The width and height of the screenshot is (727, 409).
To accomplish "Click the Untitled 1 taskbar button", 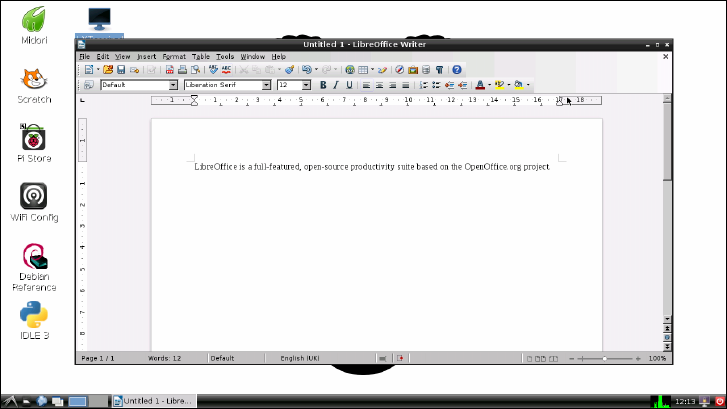I will coord(154,401).
